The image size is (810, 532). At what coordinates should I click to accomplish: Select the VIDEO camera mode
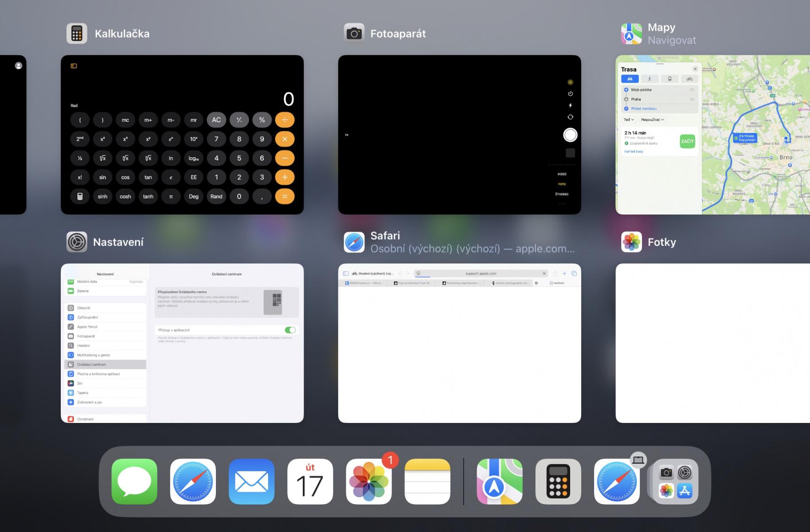(x=562, y=174)
